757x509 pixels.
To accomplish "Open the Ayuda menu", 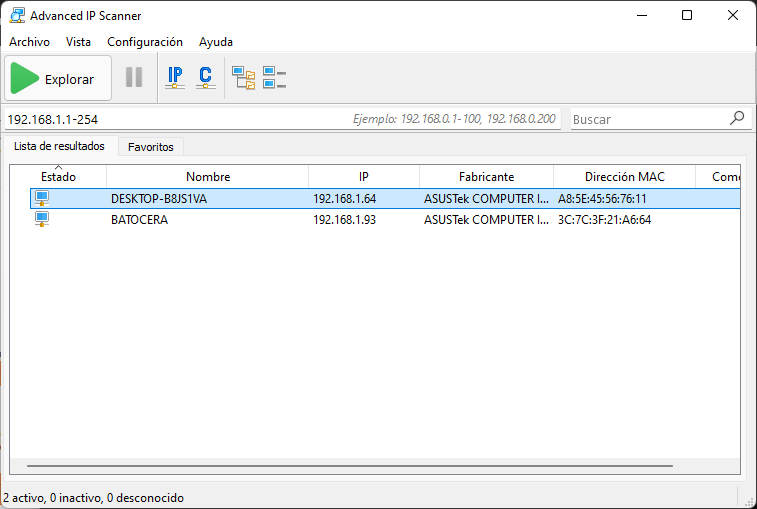I will pos(216,42).
